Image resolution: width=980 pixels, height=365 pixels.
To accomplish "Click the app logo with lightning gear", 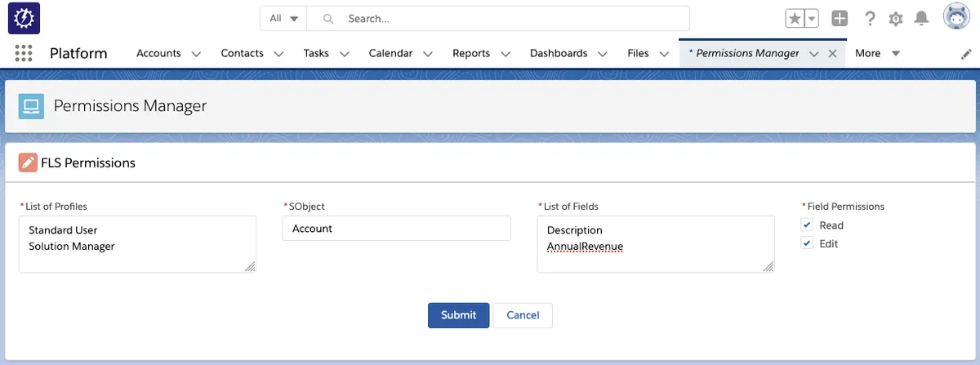I will pyautogui.click(x=24, y=18).
